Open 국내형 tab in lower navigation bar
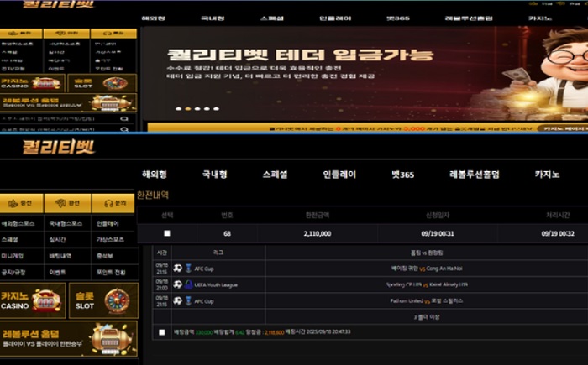The image size is (588, 365). (214, 175)
